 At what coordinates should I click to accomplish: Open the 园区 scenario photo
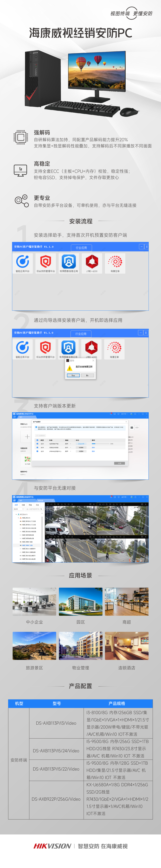coord(80,602)
